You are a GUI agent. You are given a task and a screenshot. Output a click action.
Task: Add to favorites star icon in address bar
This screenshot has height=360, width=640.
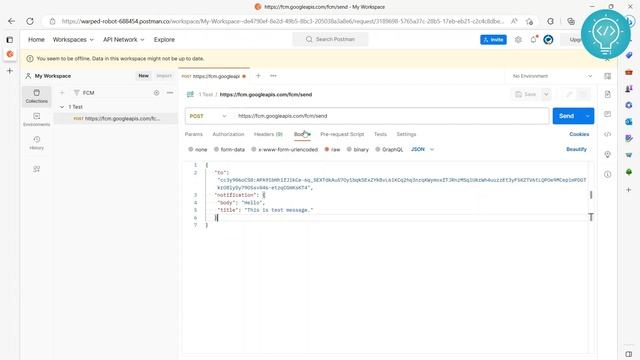coord(529,21)
